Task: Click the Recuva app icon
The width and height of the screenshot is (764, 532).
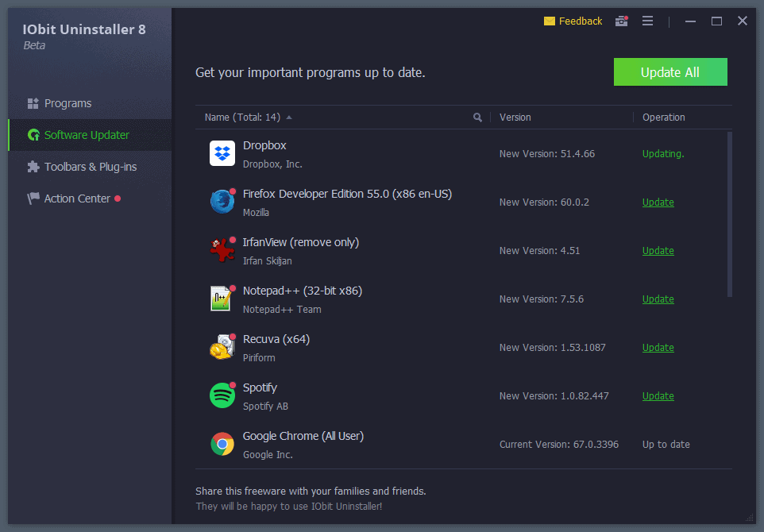Action: tap(222, 347)
